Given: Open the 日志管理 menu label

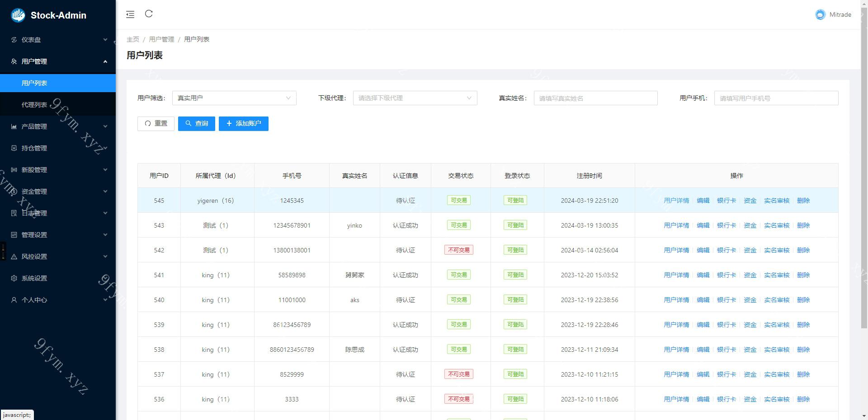Looking at the screenshot, I should click(x=34, y=213).
